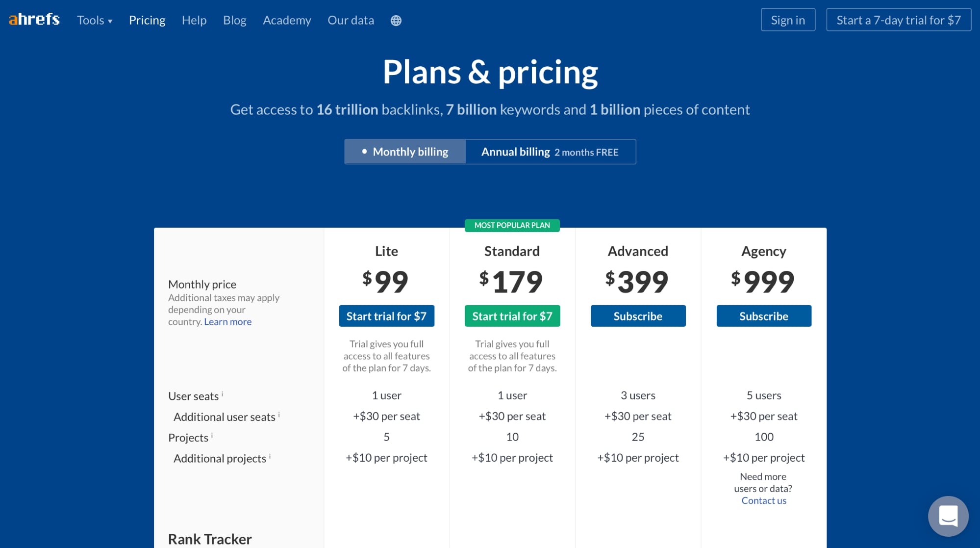The image size is (980, 548).
Task: Expand the Tools dropdown
Action: tap(94, 20)
